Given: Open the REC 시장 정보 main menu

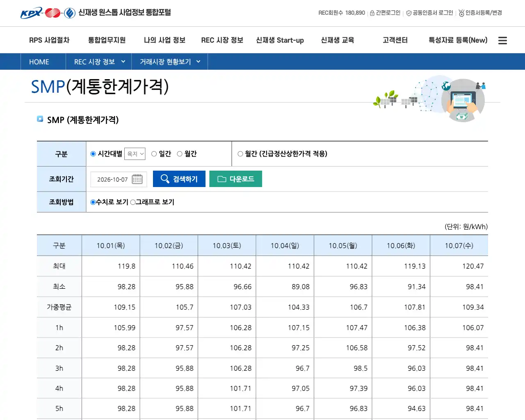Looking at the screenshot, I should point(222,40).
